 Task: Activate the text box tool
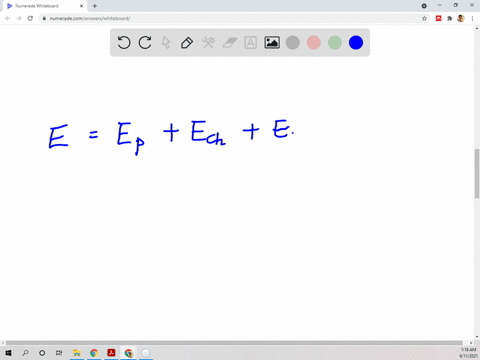[x=250, y=43]
